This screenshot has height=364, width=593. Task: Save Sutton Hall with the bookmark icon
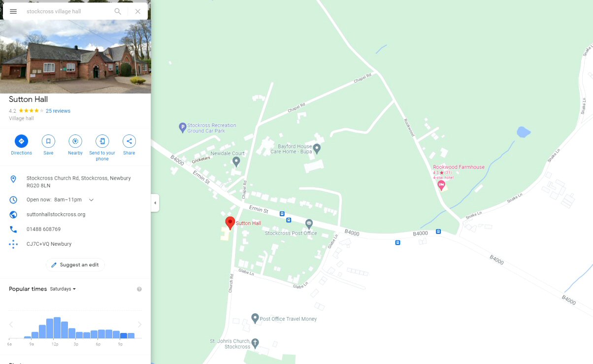coord(48,141)
